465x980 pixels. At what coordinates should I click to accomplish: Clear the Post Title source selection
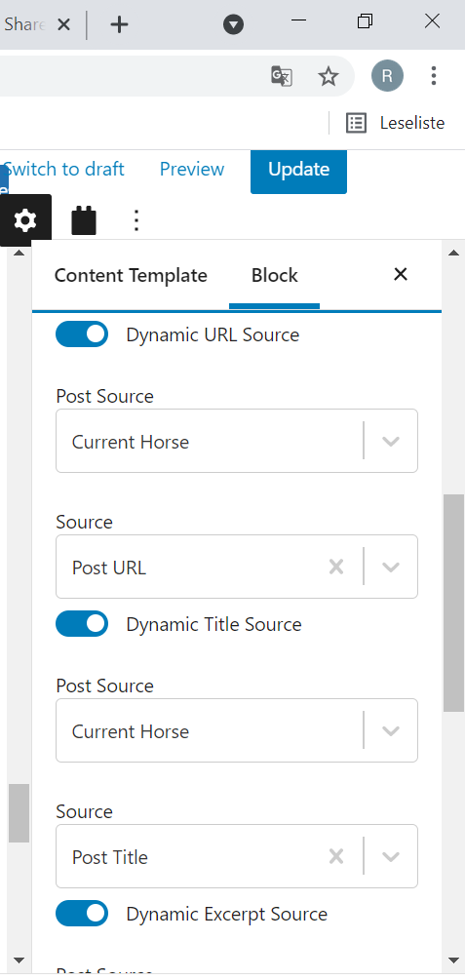click(x=336, y=856)
